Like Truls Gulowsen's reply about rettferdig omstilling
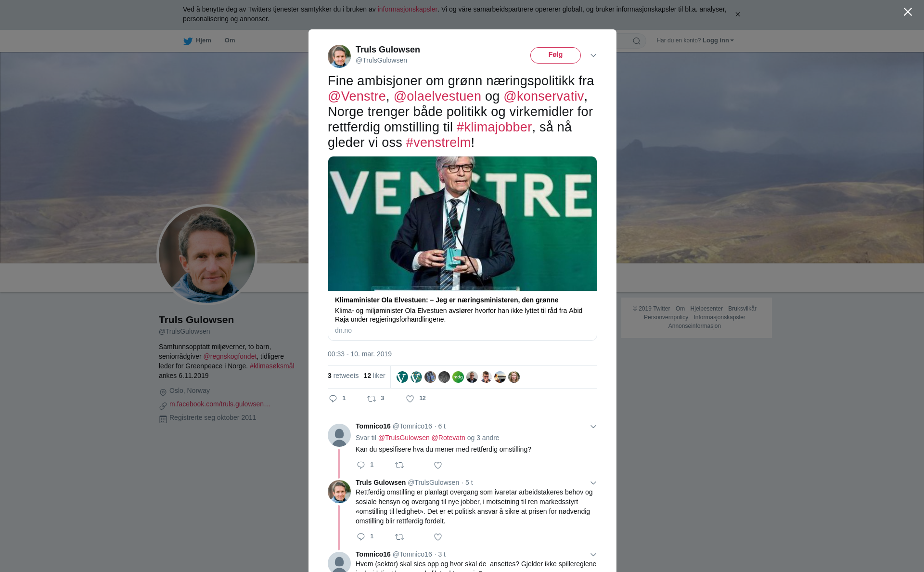 [438, 537]
